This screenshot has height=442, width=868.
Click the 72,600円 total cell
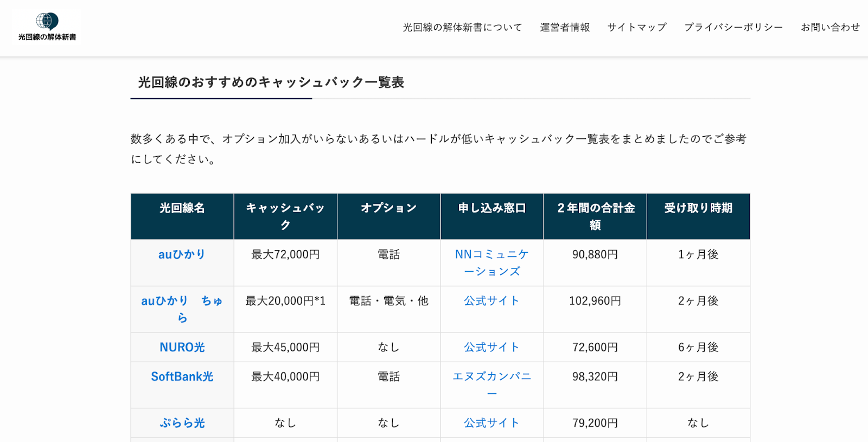coord(595,347)
